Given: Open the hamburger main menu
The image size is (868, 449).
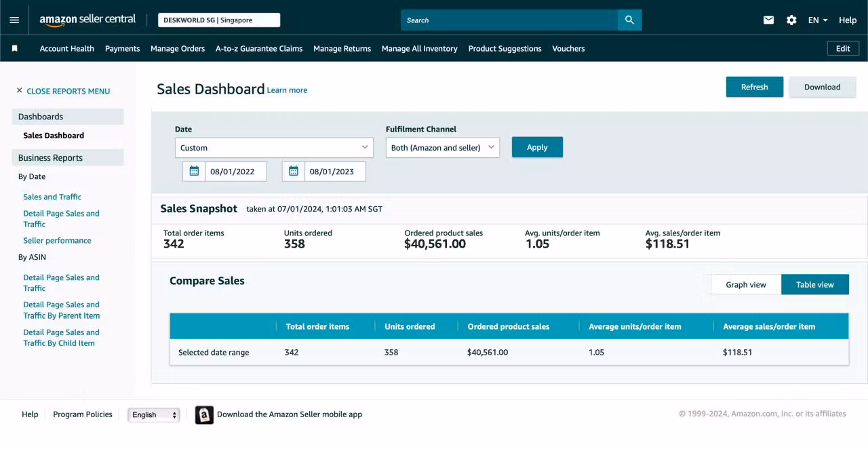Looking at the screenshot, I should tap(14, 20).
